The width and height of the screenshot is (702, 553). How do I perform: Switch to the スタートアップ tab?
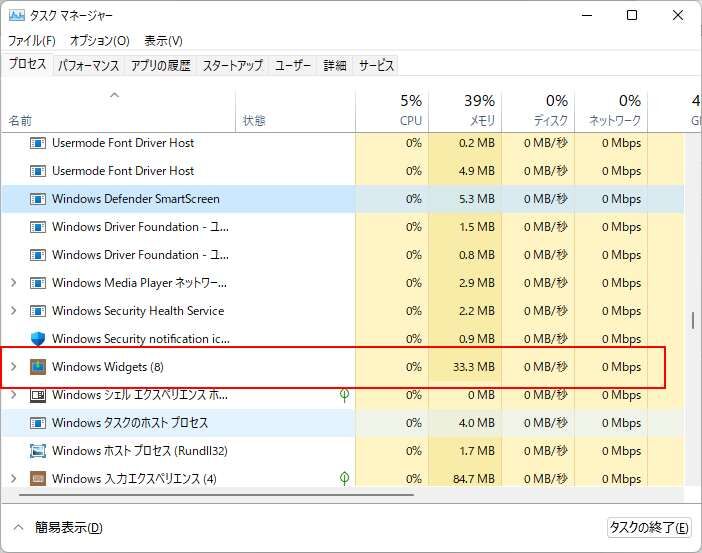(233, 66)
